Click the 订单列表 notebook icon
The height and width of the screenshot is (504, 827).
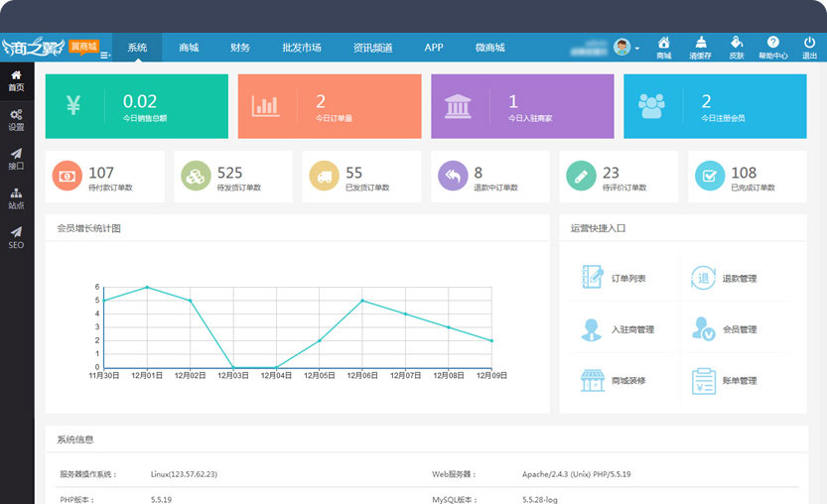tap(593, 278)
